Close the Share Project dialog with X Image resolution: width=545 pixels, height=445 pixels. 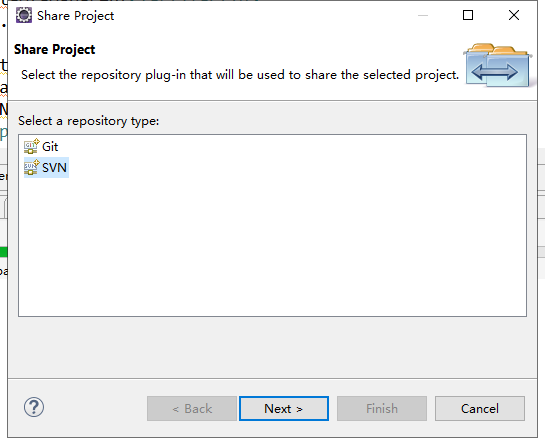point(514,15)
